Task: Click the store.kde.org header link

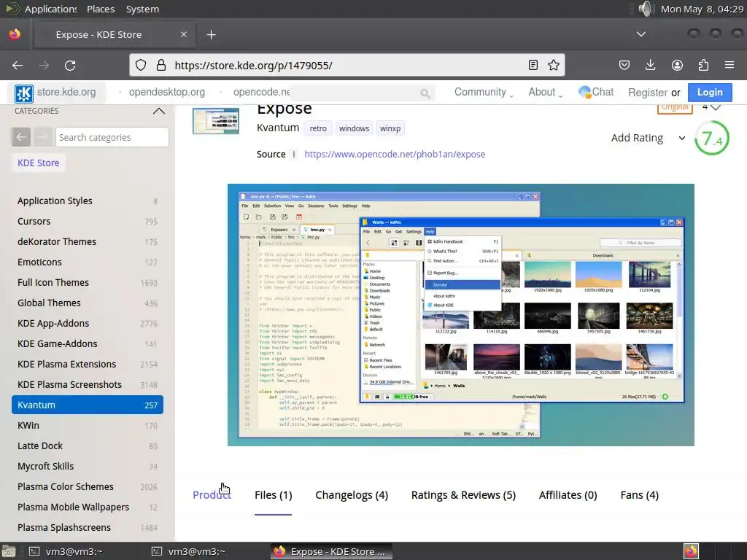Action: pos(66,92)
